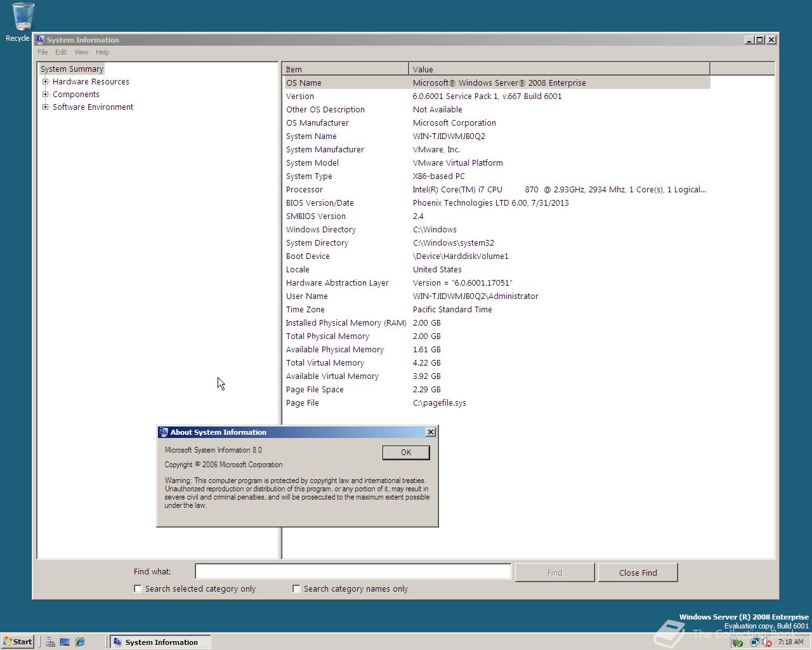
Task: Click the Find button
Action: point(554,573)
